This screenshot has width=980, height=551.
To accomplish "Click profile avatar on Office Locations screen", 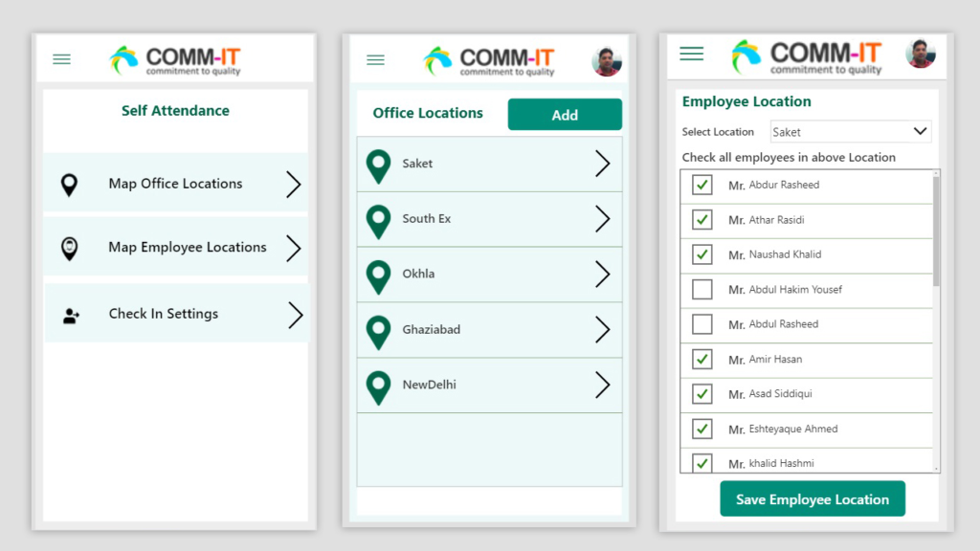I will tap(607, 61).
